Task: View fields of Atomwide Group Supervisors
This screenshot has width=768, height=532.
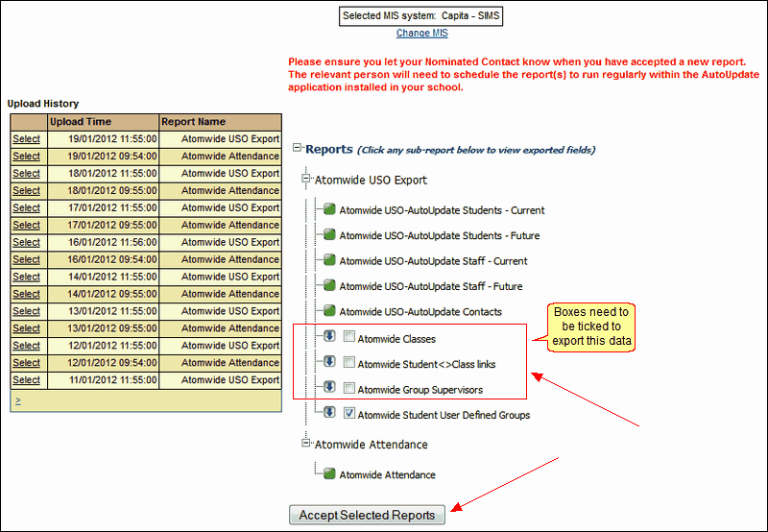Action: click(420, 390)
